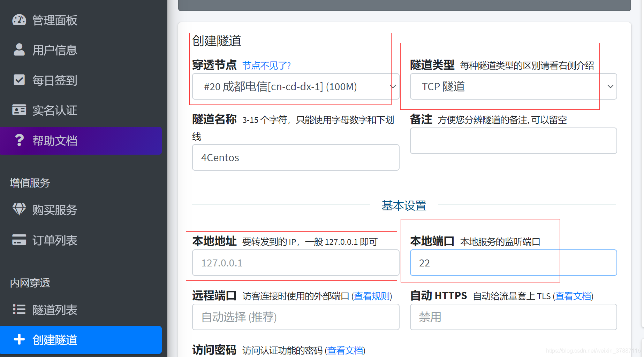
Task: Click the ID card icon beside 实名认证
Action: pyautogui.click(x=19, y=110)
